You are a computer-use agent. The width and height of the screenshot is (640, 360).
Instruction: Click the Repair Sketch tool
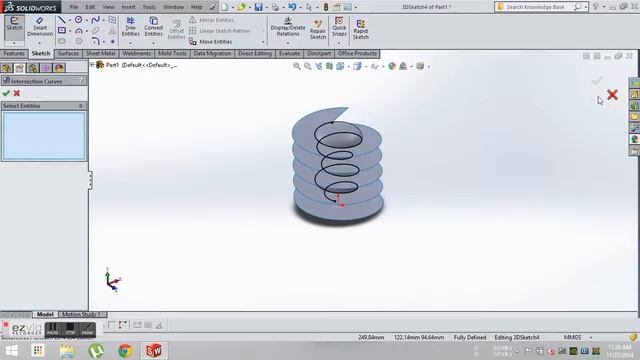click(318, 29)
